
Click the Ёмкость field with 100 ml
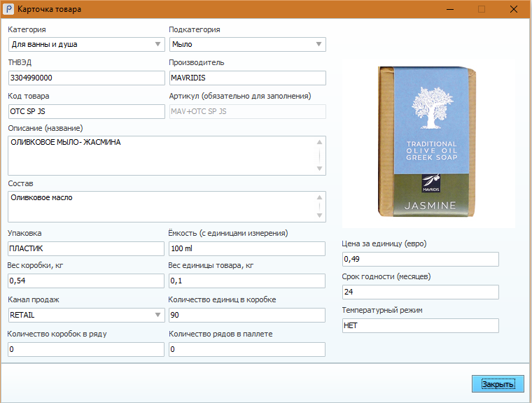pyautogui.click(x=247, y=248)
